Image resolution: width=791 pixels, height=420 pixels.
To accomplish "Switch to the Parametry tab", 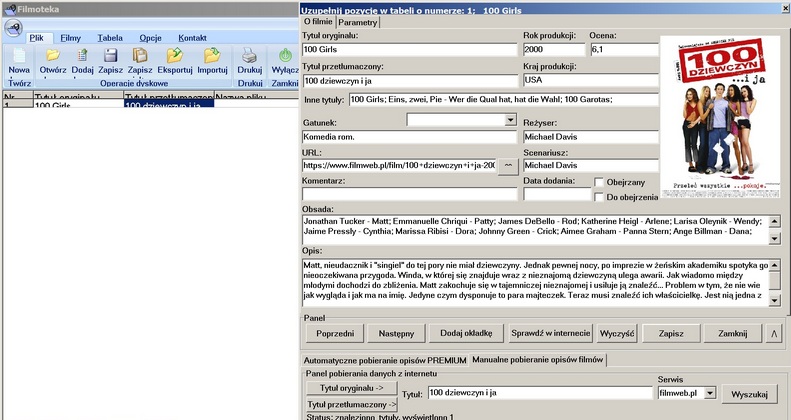I will pos(358,22).
